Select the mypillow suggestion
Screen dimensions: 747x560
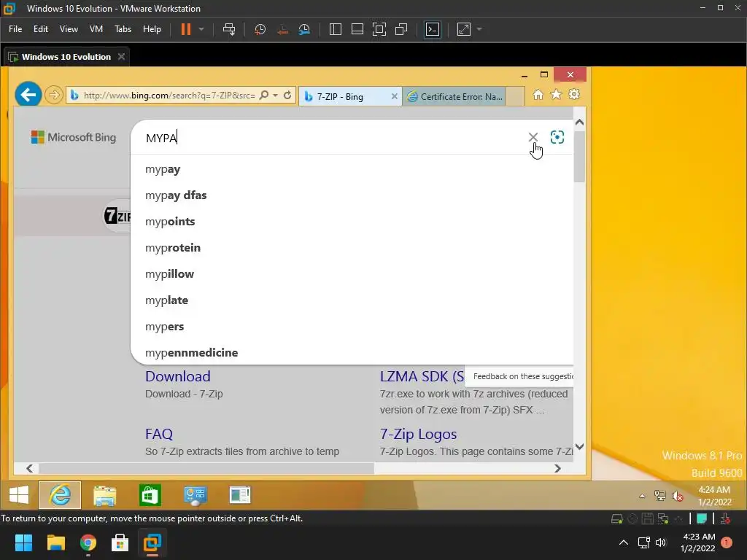(352, 274)
